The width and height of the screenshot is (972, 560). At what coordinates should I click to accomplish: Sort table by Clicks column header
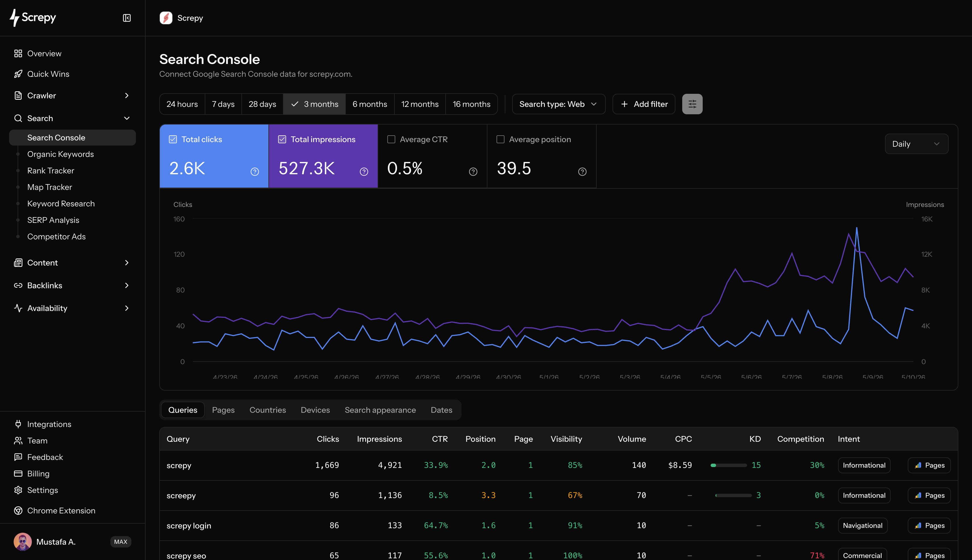point(328,439)
